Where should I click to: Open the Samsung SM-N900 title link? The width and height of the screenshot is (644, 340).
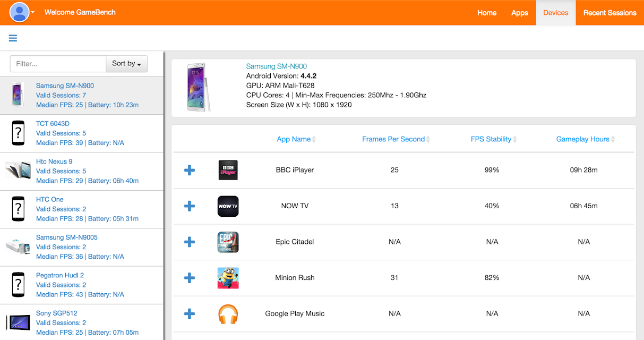[277, 66]
